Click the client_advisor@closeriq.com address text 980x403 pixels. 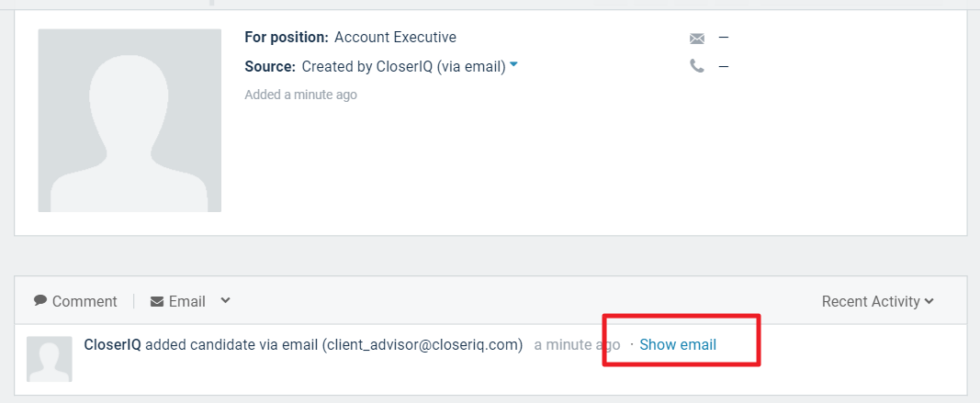pyautogui.click(x=422, y=344)
